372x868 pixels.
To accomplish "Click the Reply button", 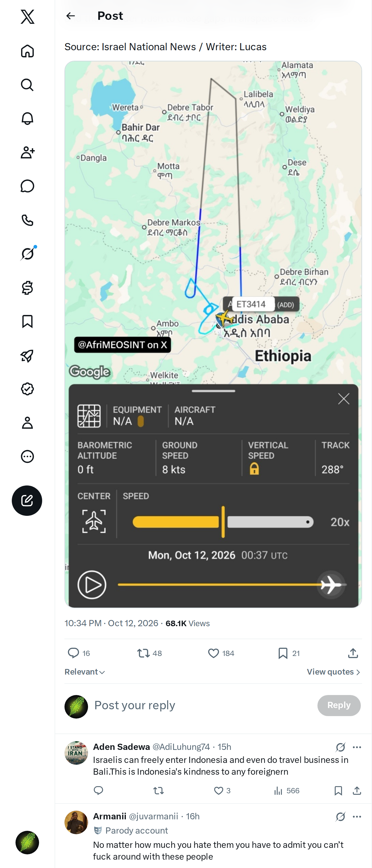I will tap(339, 705).
